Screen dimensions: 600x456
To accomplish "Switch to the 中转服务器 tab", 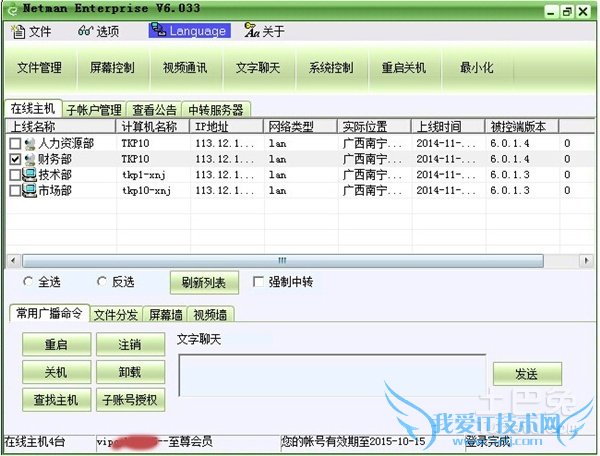I will point(217,109).
